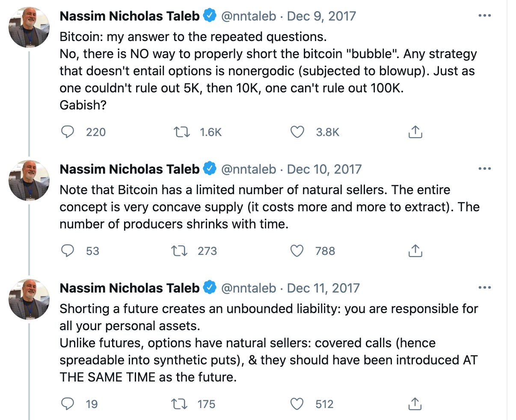Share the Dec 10 tweet
This screenshot has height=420, width=516.
415,251
